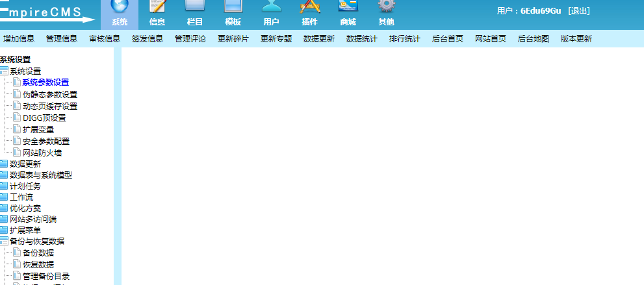
Task: Open 更新专题 in the shortcut bar
Action: click(x=276, y=39)
